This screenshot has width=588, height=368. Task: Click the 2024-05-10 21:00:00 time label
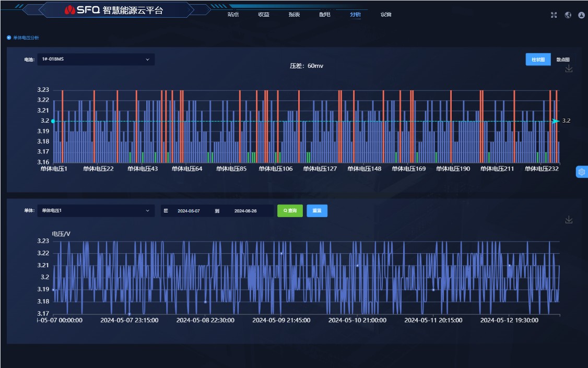click(x=357, y=320)
